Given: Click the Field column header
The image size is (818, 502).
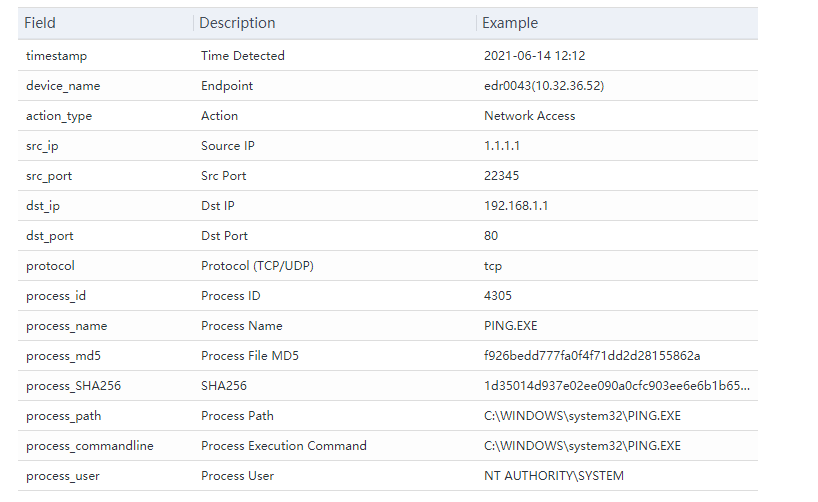Looking at the screenshot, I should [x=40, y=23].
